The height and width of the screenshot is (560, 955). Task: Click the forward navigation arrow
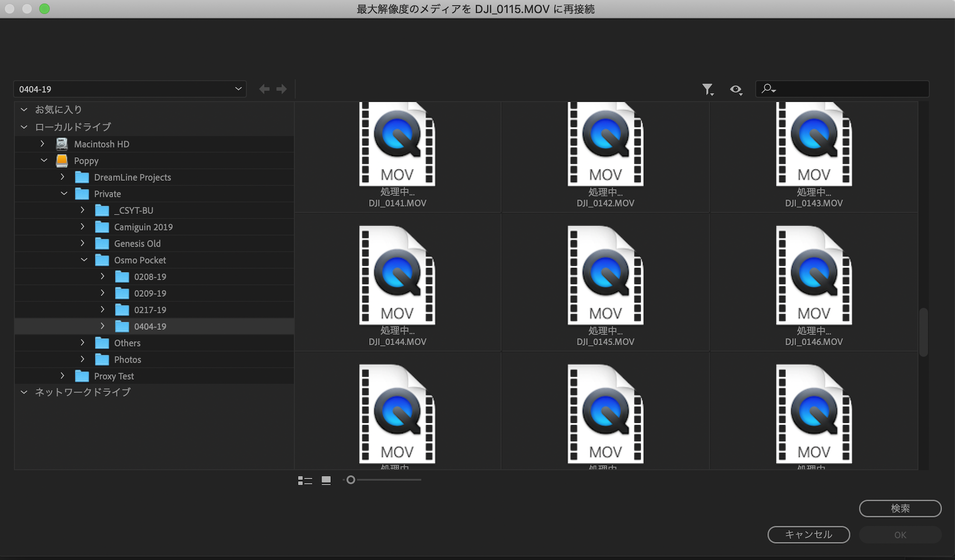[x=282, y=89]
